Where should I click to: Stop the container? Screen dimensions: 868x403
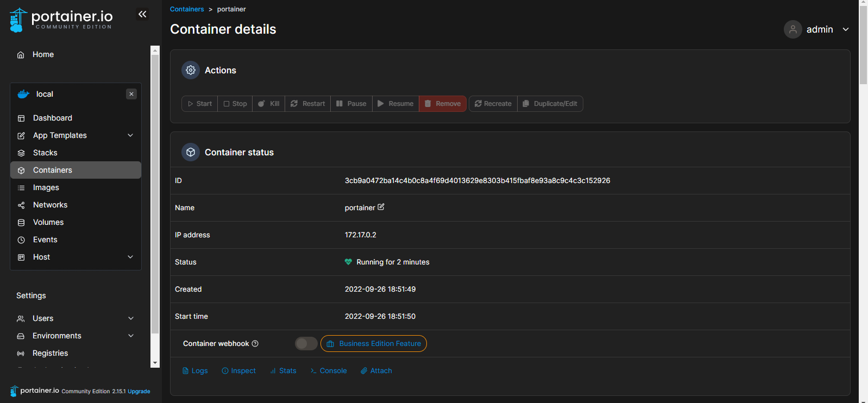(x=235, y=104)
